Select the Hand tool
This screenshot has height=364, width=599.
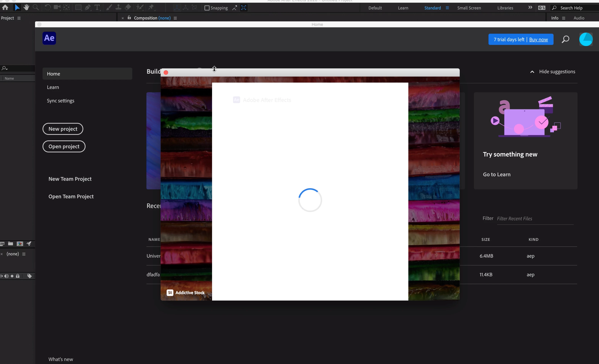26,7
